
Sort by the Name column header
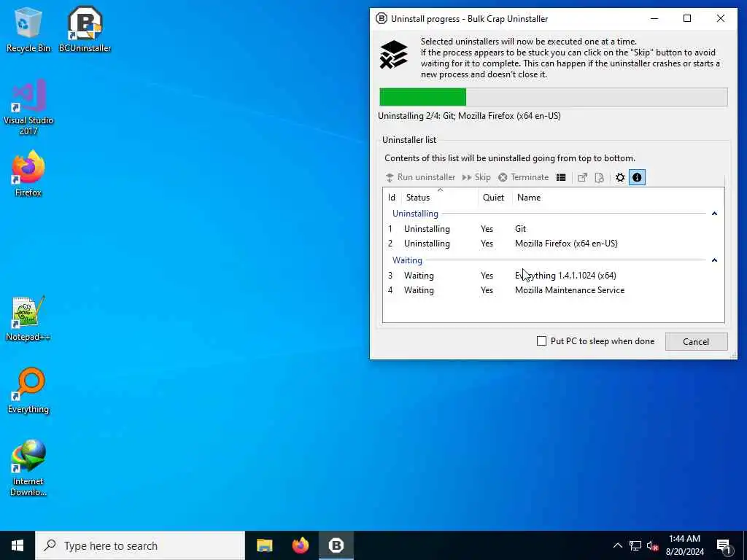(x=618, y=197)
